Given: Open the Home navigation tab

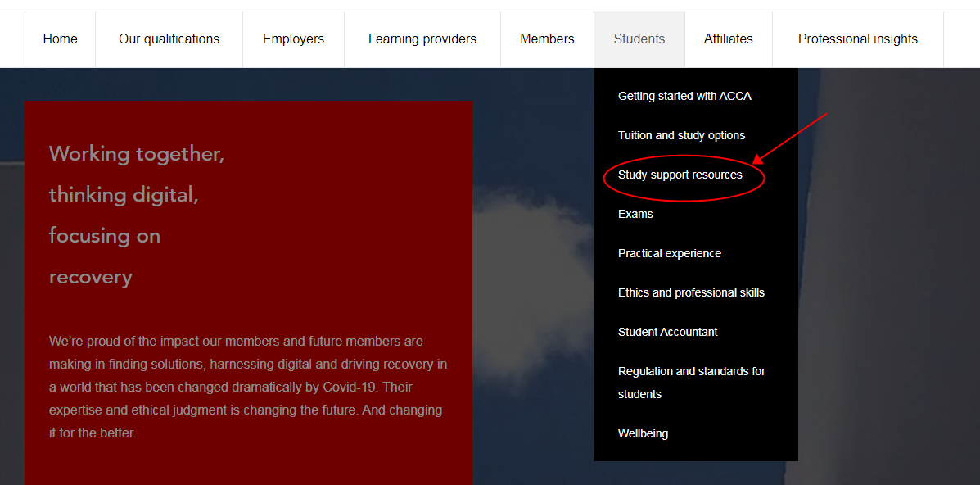Looking at the screenshot, I should pyautogui.click(x=60, y=39).
